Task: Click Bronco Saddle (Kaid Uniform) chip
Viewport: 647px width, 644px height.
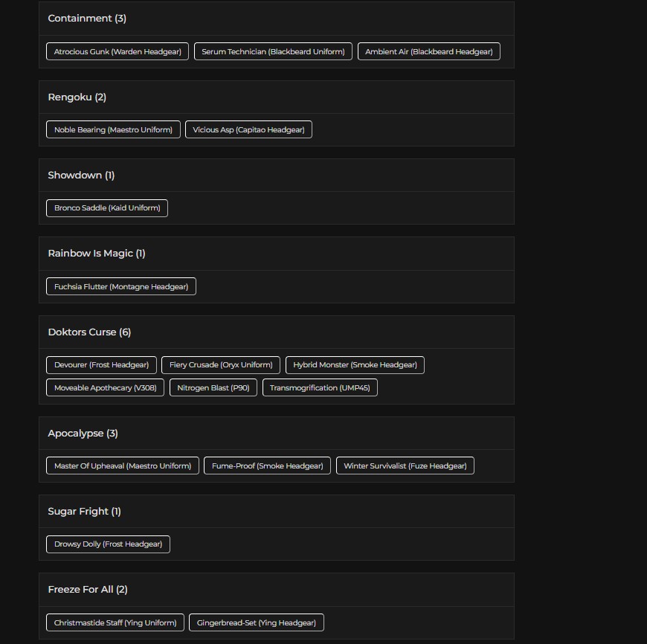Action: tap(107, 208)
